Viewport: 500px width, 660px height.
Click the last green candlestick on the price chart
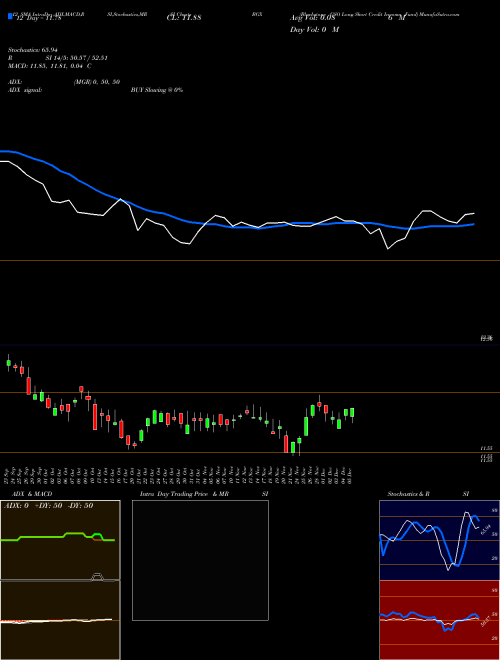pyautogui.click(x=352, y=412)
